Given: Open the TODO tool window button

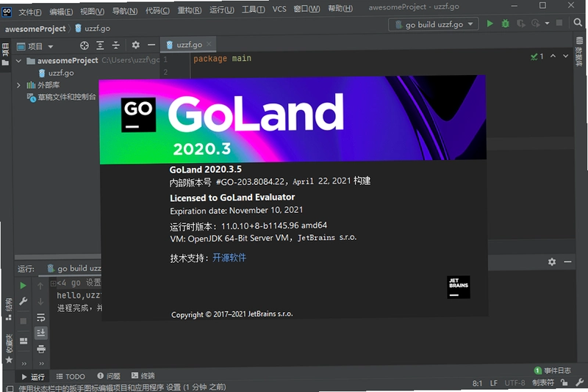Looking at the screenshot, I should [71, 377].
